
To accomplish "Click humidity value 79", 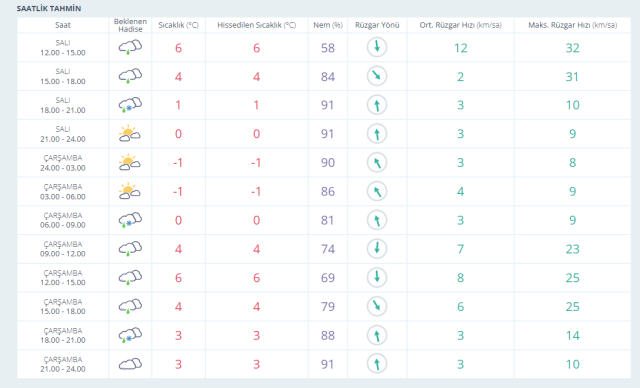I will 328,307.
